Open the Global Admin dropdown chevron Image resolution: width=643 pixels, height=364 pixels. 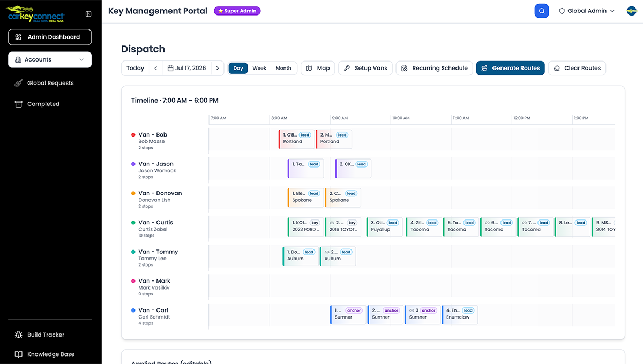(x=612, y=11)
